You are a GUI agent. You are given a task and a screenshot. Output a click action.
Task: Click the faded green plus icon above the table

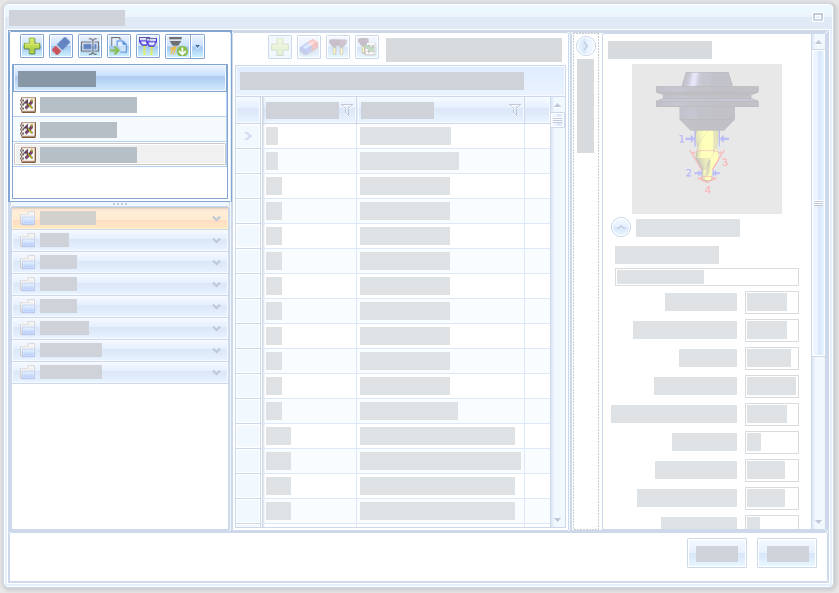pos(280,47)
